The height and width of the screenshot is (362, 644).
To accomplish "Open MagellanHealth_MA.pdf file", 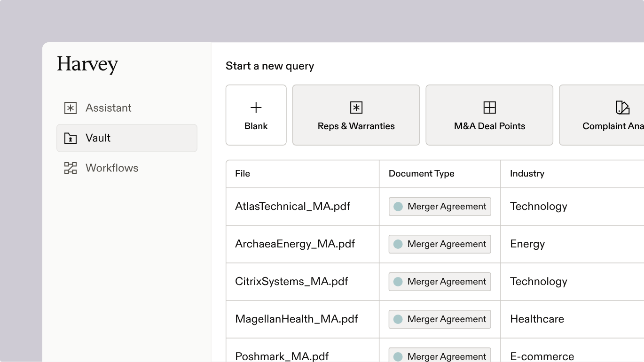I will pos(297,319).
